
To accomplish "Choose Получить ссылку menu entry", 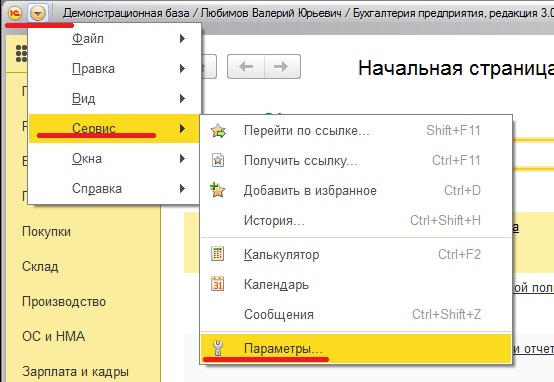I will (x=356, y=160).
